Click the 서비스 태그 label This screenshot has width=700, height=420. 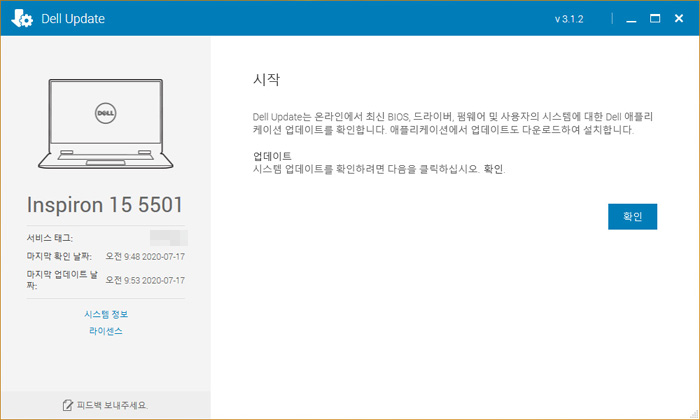click(x=50, y=238)
